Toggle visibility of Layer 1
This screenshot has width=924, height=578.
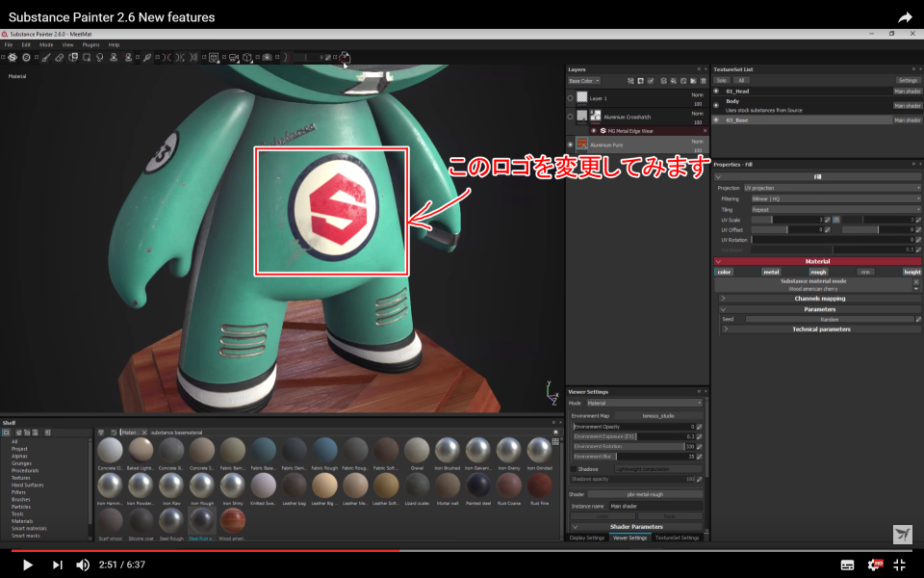(x=570, y=98)
